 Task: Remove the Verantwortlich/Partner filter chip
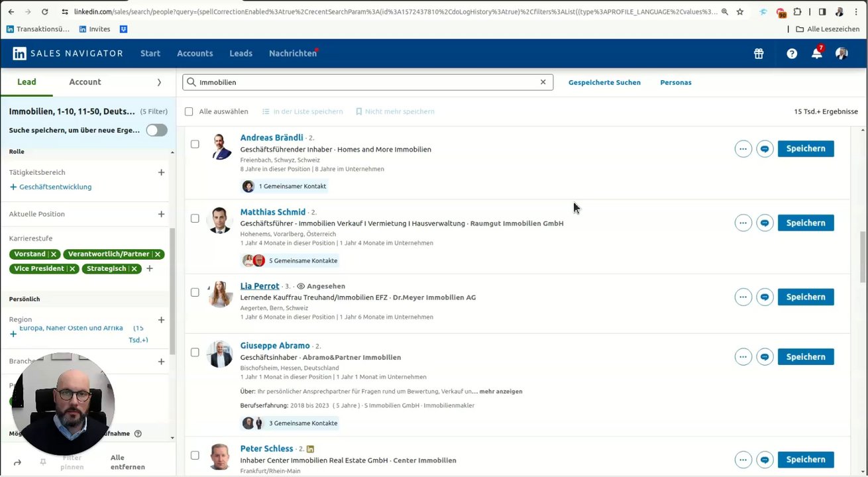(x=157, y=254)
